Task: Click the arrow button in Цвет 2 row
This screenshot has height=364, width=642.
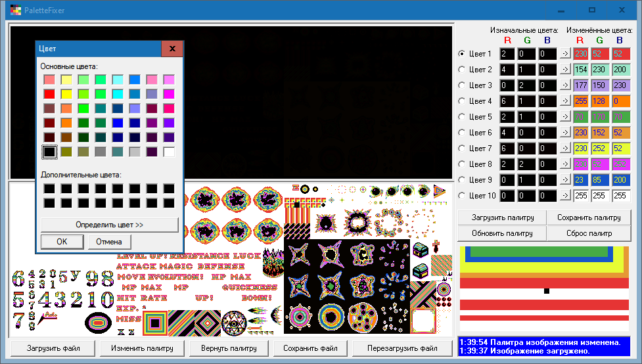Action: [x=565, y=70]
